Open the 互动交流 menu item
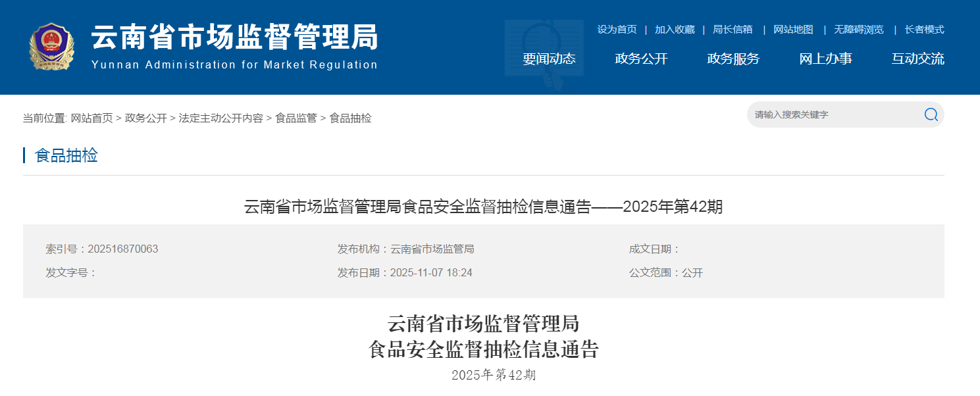This screenshot has width=980, height=396. point(917,59)
